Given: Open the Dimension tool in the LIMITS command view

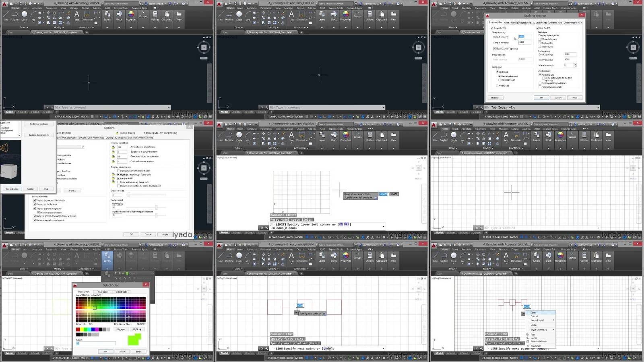Looking at the screenshot, I should tap(302, 136).
